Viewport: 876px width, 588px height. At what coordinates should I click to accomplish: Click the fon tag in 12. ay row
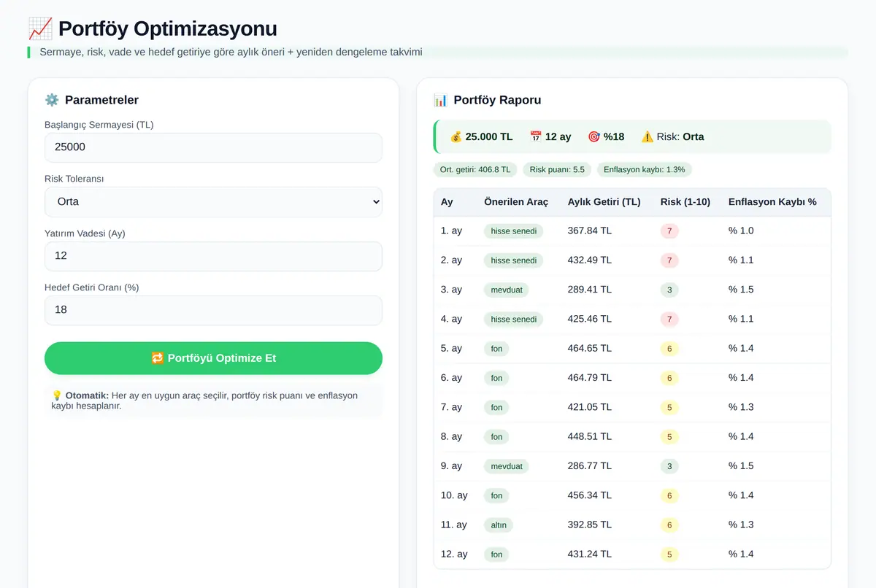tap(497, 554)
